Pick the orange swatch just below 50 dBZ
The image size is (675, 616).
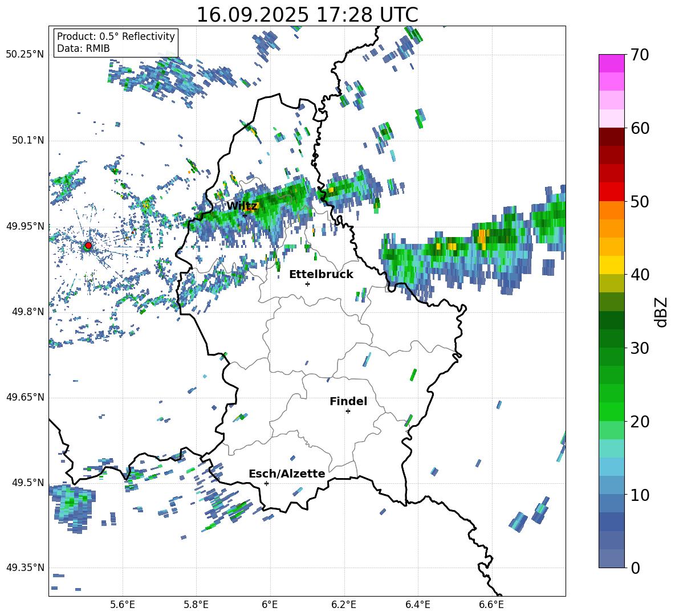(611, 210)
